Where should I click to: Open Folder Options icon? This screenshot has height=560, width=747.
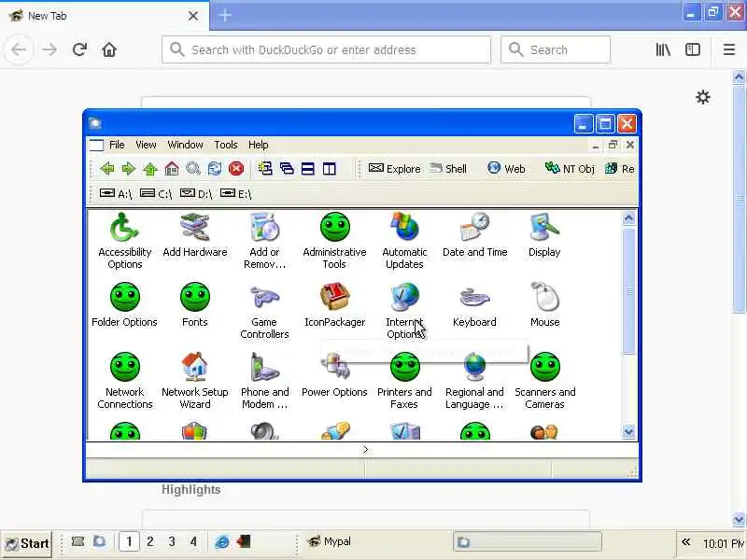124,305
